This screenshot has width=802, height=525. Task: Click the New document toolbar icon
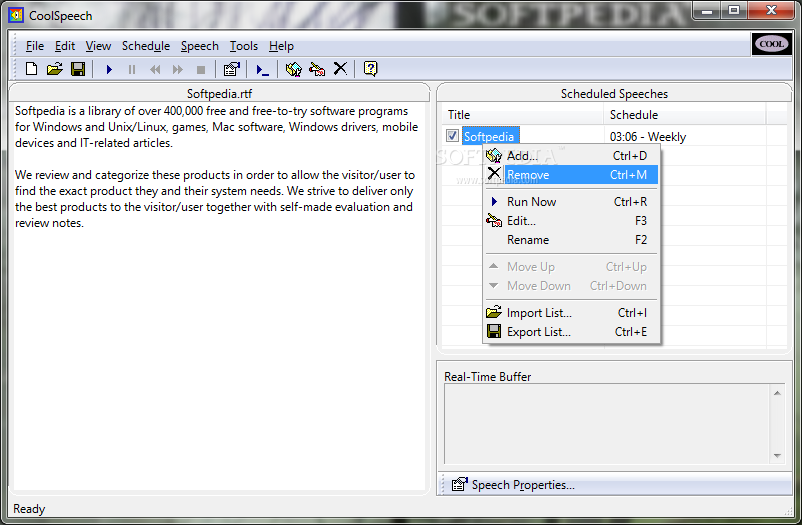31,69
